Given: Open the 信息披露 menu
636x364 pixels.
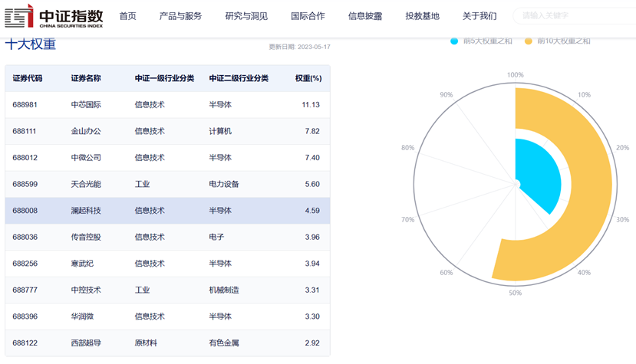Looking at the screenshot, I should [x=365, y=16].
